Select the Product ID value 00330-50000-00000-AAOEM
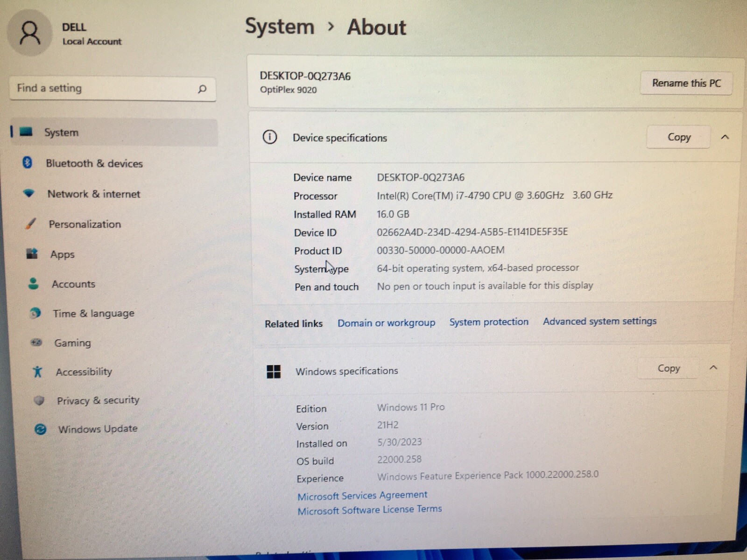This screenshot has height=560, width=747. point(440,250)
